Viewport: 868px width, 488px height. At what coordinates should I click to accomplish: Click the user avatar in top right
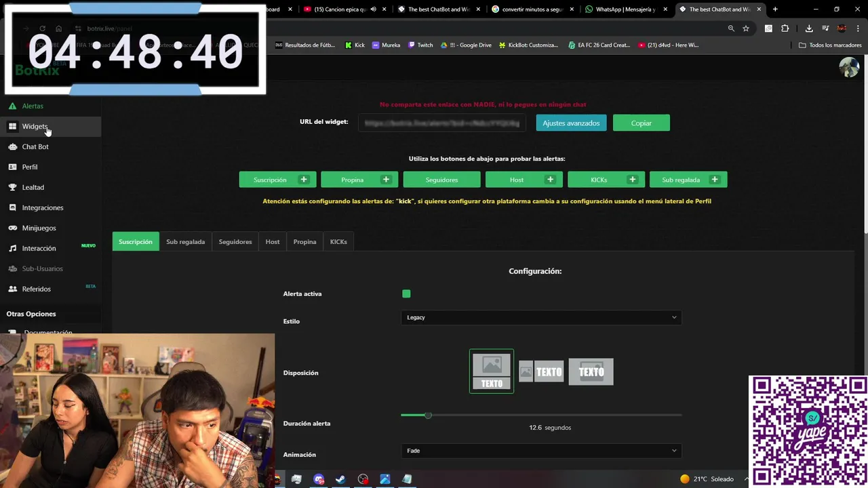849,67
